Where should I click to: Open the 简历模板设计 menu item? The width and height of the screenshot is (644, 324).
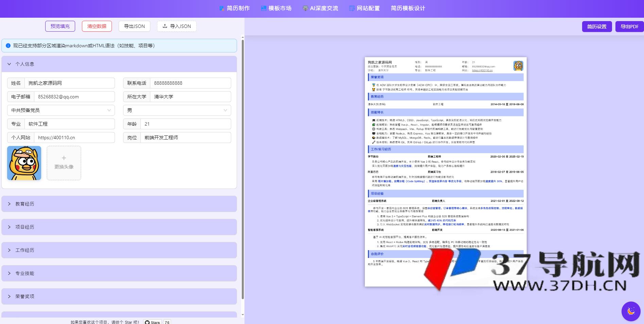click(408, 9)
